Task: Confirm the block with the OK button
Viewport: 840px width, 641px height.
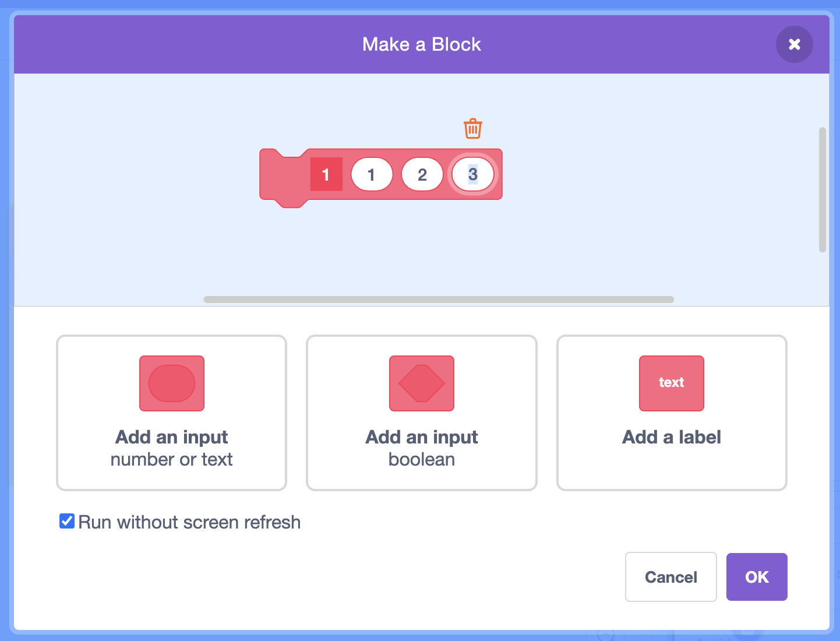Action: coord(756,577)
